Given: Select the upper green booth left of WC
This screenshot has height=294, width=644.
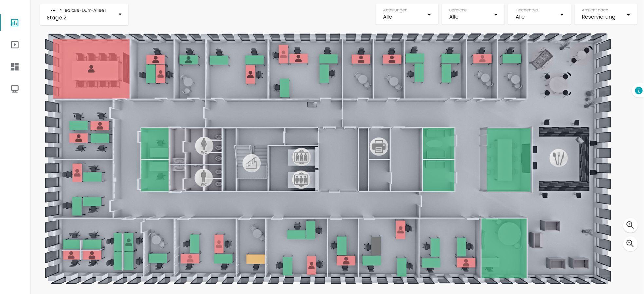Looking at the screenshot, I should coord(155,144).
